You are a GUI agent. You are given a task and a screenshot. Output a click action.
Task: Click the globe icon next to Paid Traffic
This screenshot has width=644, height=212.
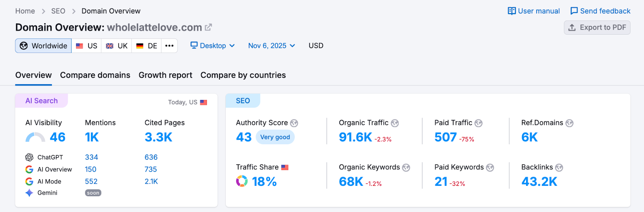pyautogui.click(x=479, y=123)
